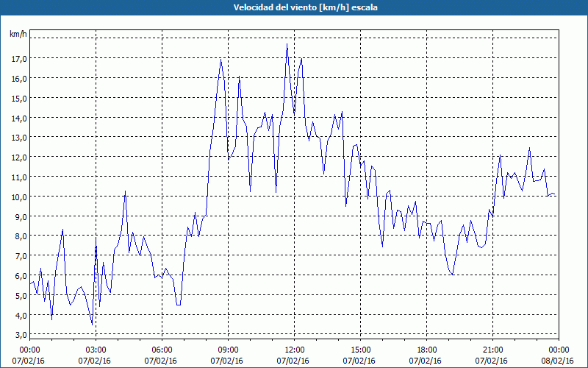Screen dimensions: 588x368
Task: Click the highest wind peak near 12:00
Action: click(287, 44)
